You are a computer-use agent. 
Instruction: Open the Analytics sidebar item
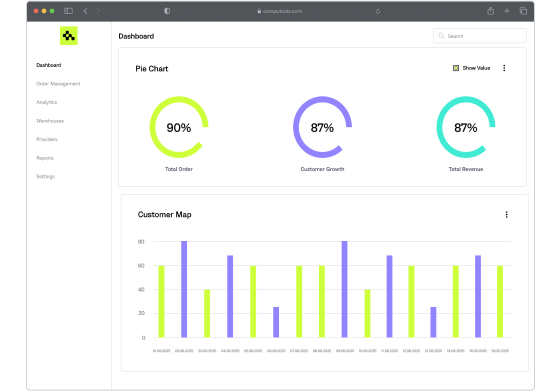click(x=46, y=102)
